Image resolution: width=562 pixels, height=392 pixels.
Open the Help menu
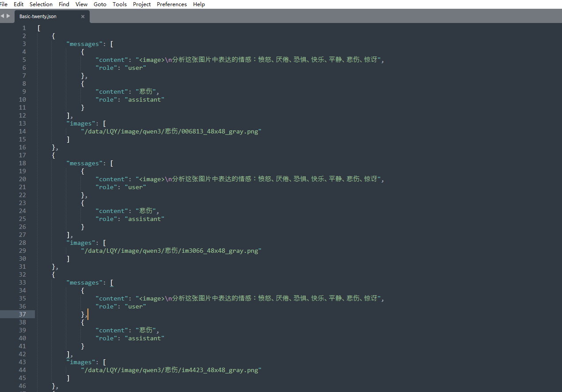[199, 4]
